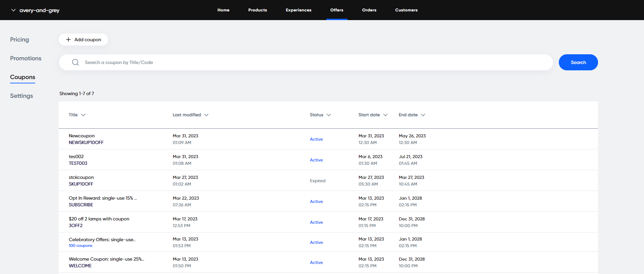Sort by Title column chevron
The width and height of the screenshot is (644, 274).
coord(83,115)
